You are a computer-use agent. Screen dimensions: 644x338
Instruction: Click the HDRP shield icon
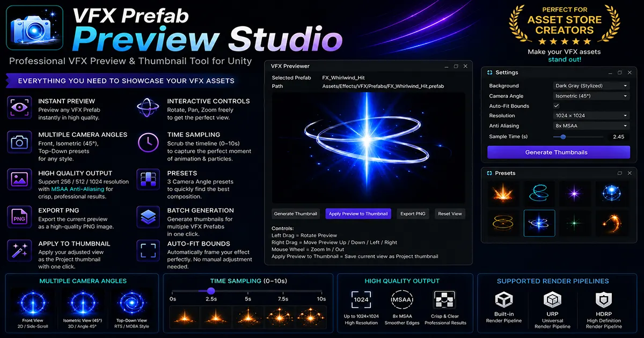(x=604, y=300)
